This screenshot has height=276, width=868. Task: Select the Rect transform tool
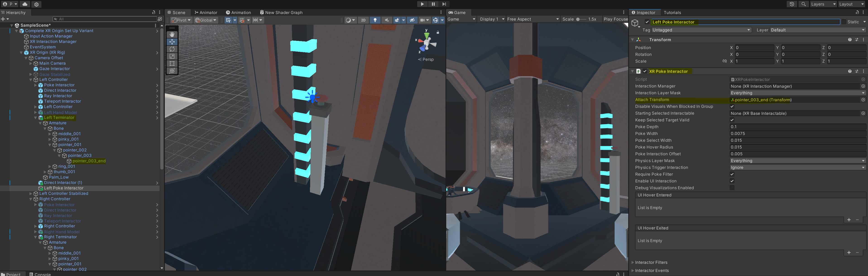click(172, 63)
